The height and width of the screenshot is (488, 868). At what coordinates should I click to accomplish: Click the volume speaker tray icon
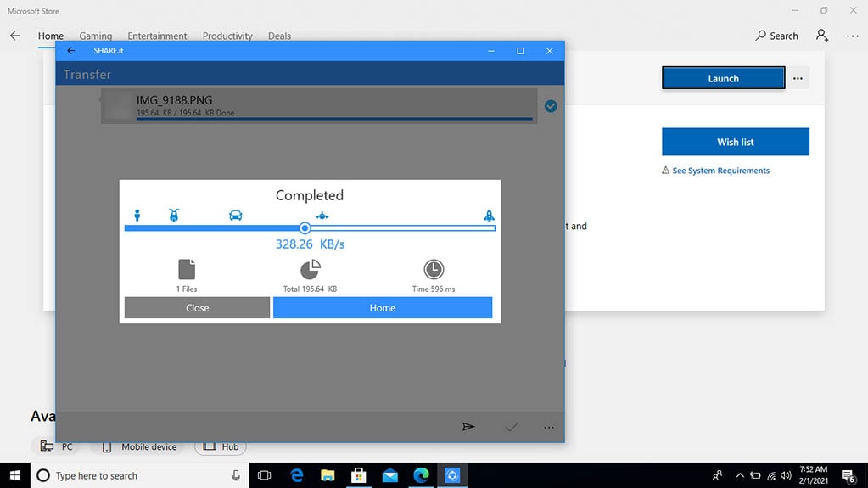click(x=786, y=475)
